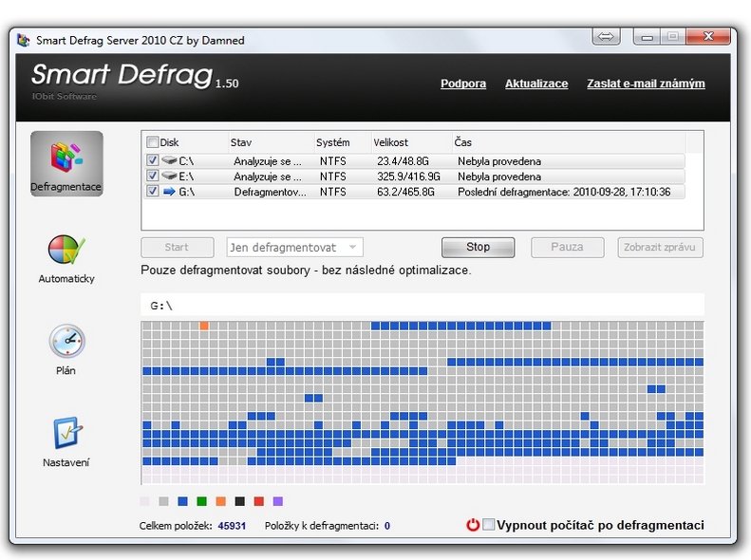Click the lightest pink legend swatch
This screenshot has height=560, width=751.
144,501
